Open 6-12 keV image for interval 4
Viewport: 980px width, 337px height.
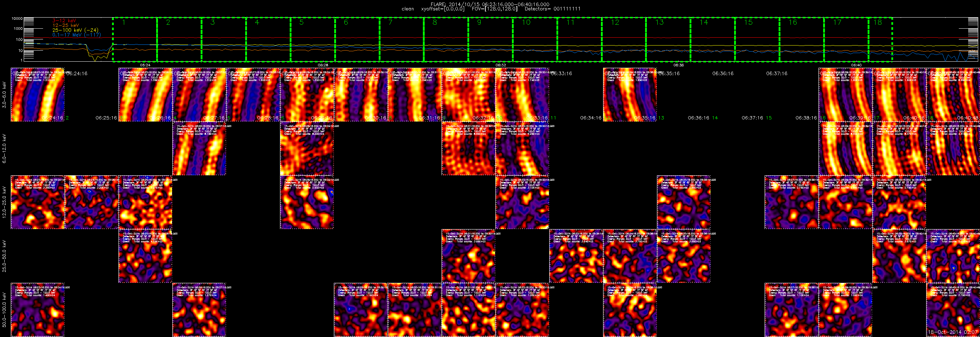point(199,148)
